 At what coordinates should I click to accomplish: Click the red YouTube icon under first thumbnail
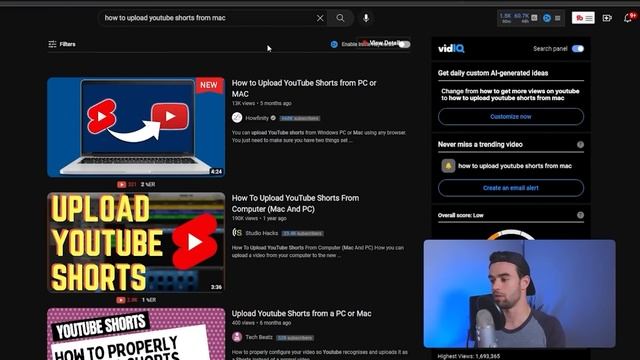tap(121, 184)
